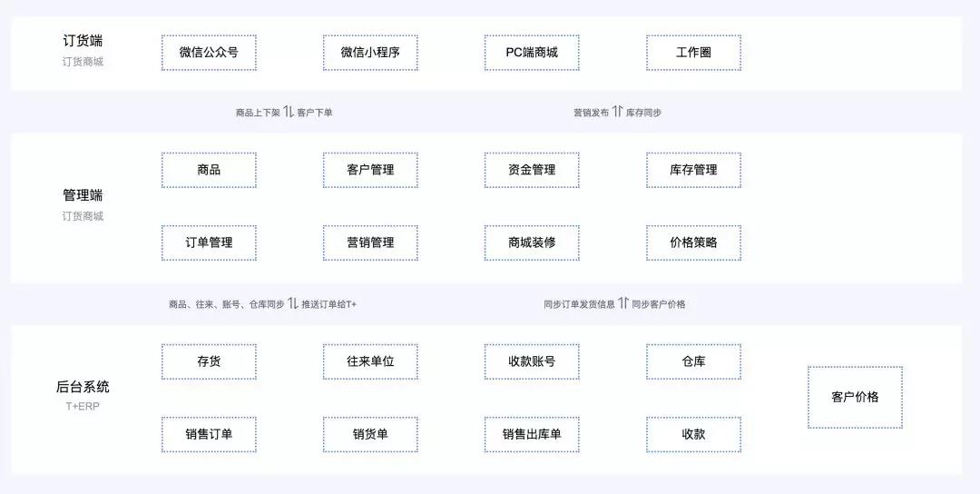This screenshot has height=494, width=980.
Task: Click the PC端商城 box
Action: [x=532, y=53]
